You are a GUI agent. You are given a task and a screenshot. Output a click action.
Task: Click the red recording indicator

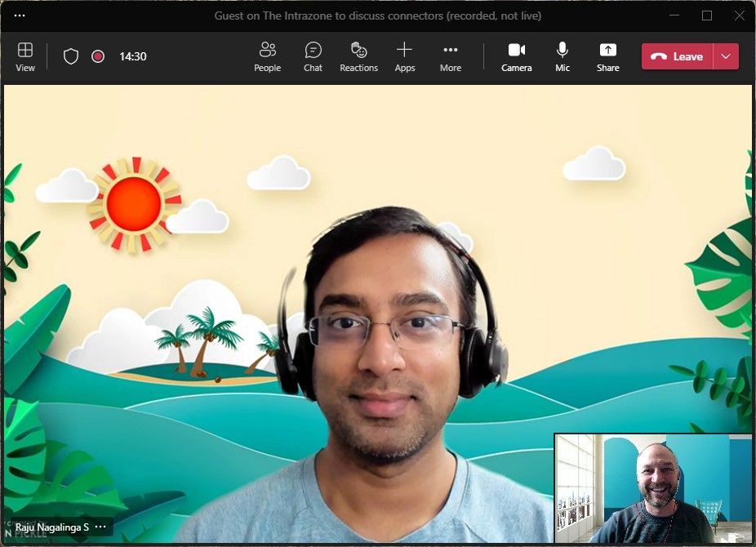[x=98, y=56]
